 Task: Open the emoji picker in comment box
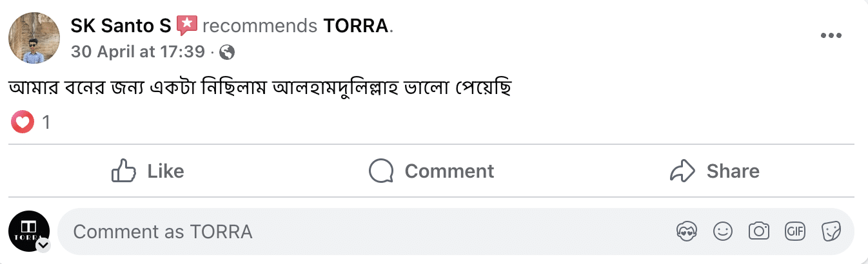tap(722, 231)
